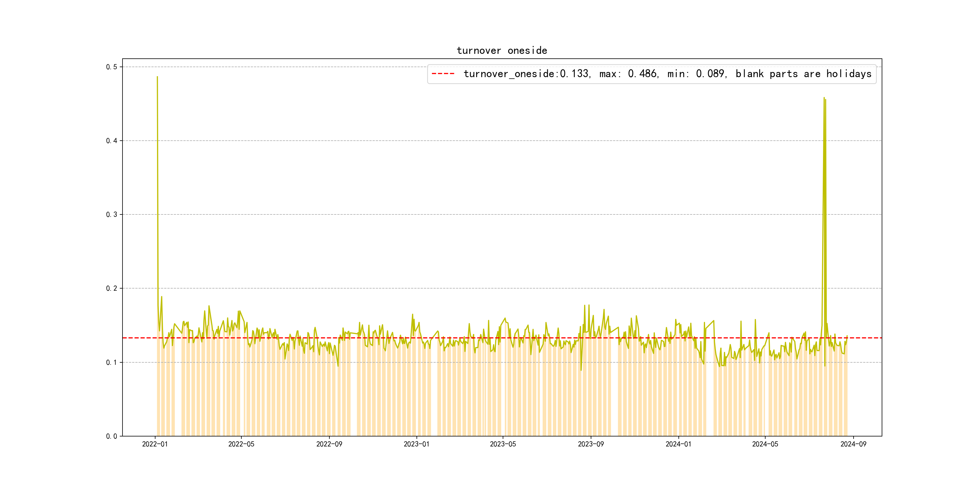Click the peak of the mid-2024 spike
Viewport: 980px width, 490px height.
pos(824,98)
